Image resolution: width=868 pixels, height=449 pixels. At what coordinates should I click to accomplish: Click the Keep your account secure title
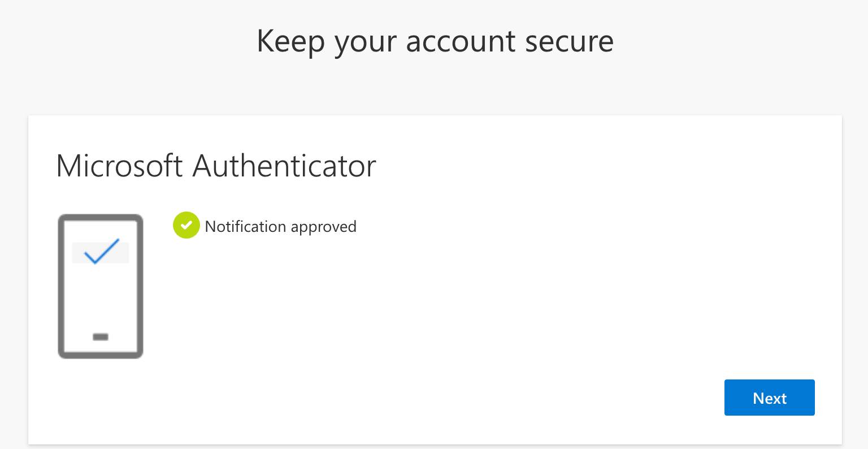click(x=435, y=41)
